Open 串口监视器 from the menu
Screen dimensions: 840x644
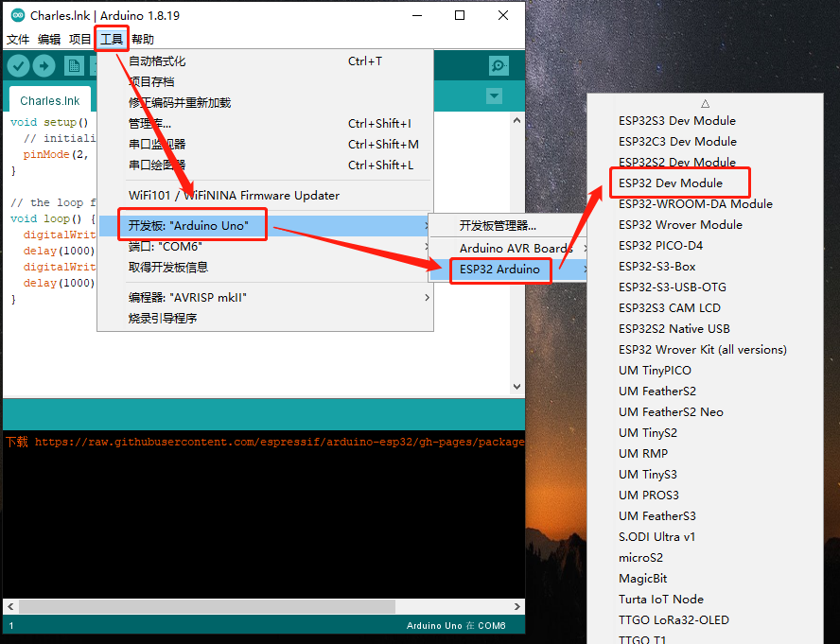point(157,145)
